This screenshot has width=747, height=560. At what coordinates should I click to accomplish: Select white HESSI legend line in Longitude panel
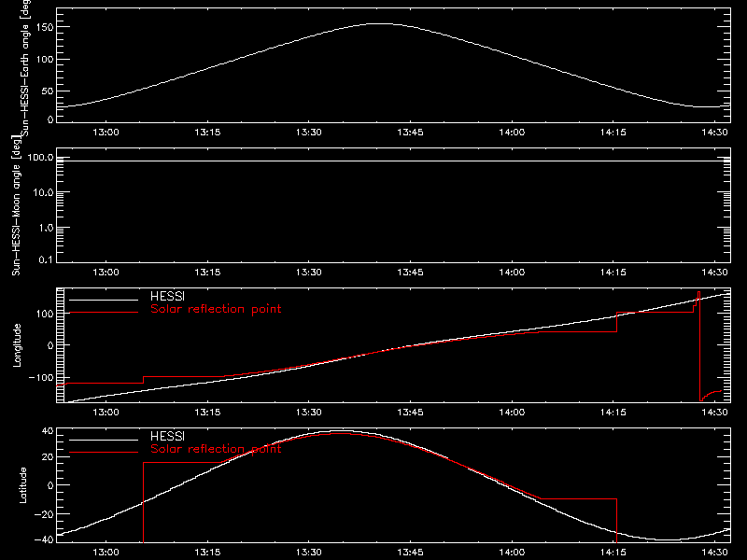pyautogui.click(x=104, y=300)
